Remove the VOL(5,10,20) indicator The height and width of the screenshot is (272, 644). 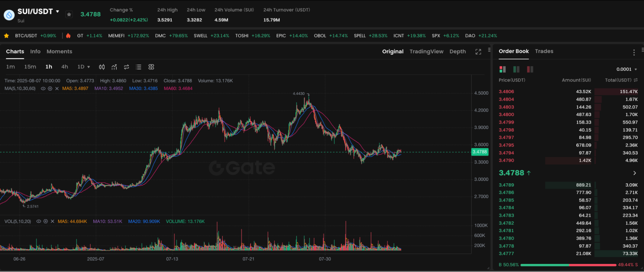pyautogui.click(x=53, y=221)
